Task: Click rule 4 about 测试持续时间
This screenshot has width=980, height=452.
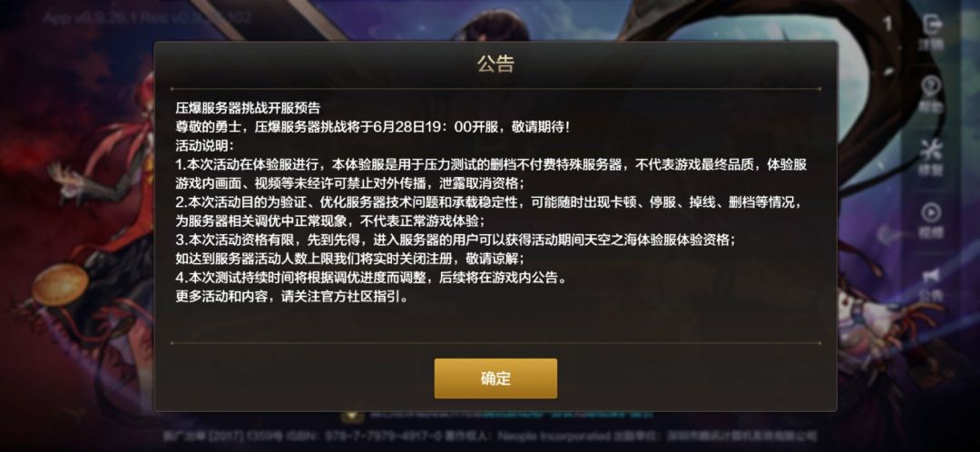Action: click(x=371, y=278)
